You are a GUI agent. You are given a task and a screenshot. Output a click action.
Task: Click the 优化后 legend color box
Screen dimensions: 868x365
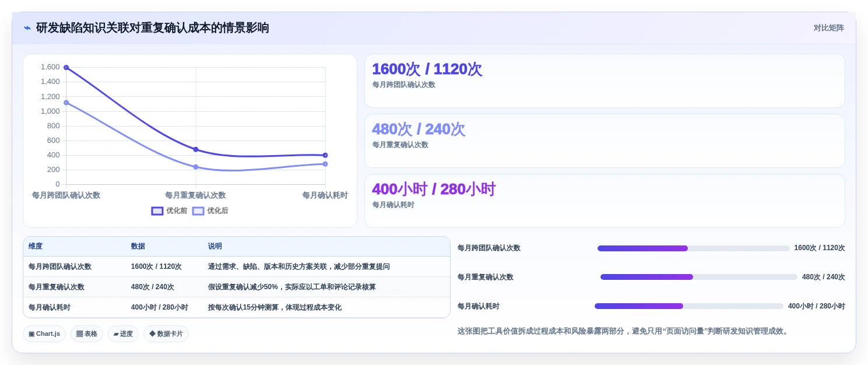(198, 211)
